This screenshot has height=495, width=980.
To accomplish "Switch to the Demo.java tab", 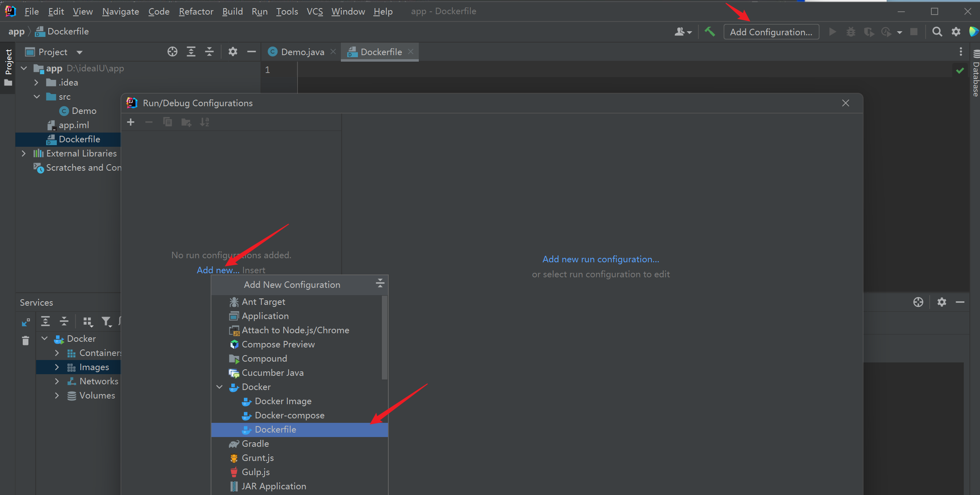I will 302,52.
